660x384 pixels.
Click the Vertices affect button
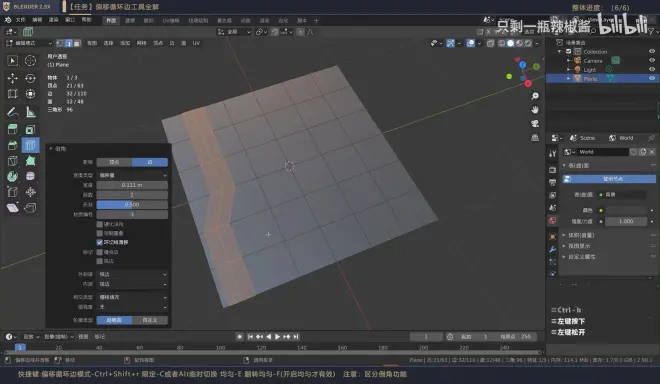coord(114,162)
